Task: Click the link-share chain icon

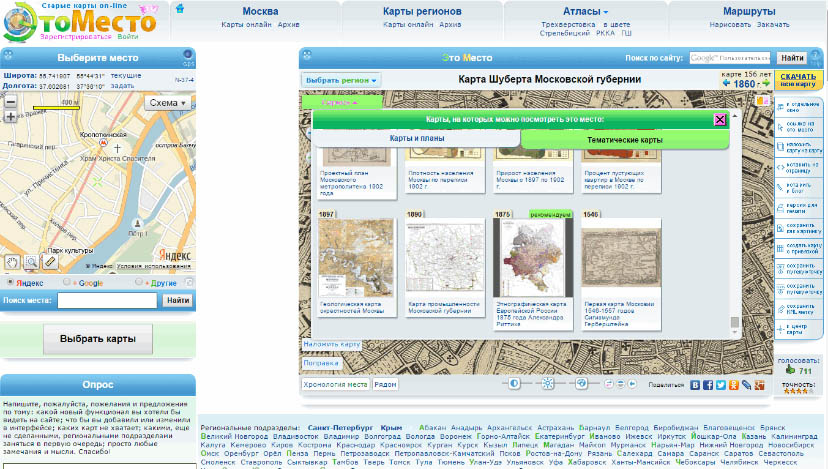Action: tap(746, 385)
